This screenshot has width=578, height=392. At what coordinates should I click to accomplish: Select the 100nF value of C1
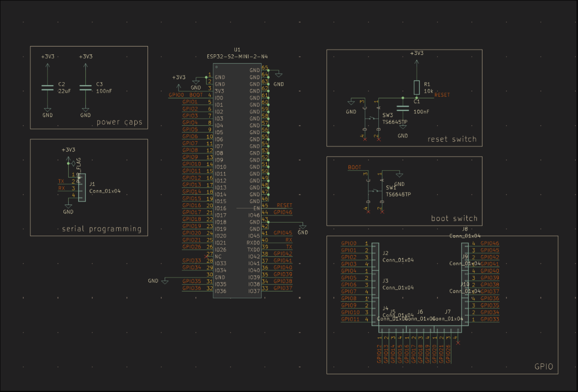[x=421, y=112]
